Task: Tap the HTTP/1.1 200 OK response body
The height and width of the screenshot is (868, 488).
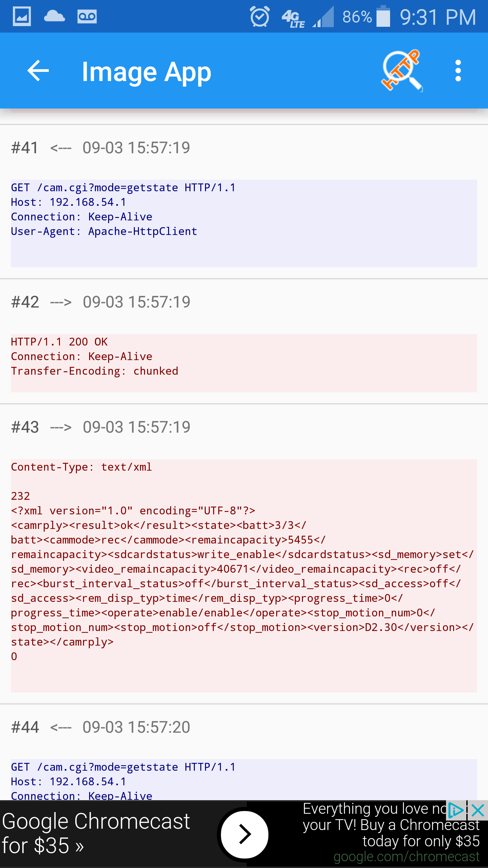Action: pyautogui.click(x=243, y=363)
